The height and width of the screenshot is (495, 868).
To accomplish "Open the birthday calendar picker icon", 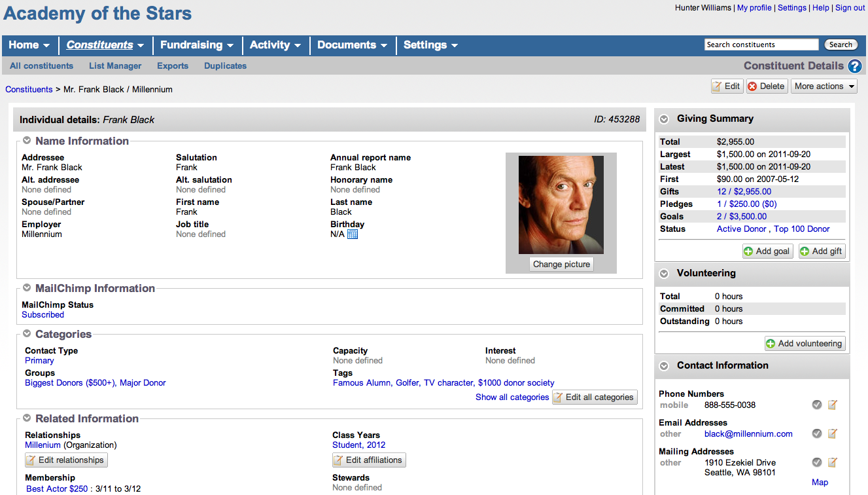I will [353, 234].
